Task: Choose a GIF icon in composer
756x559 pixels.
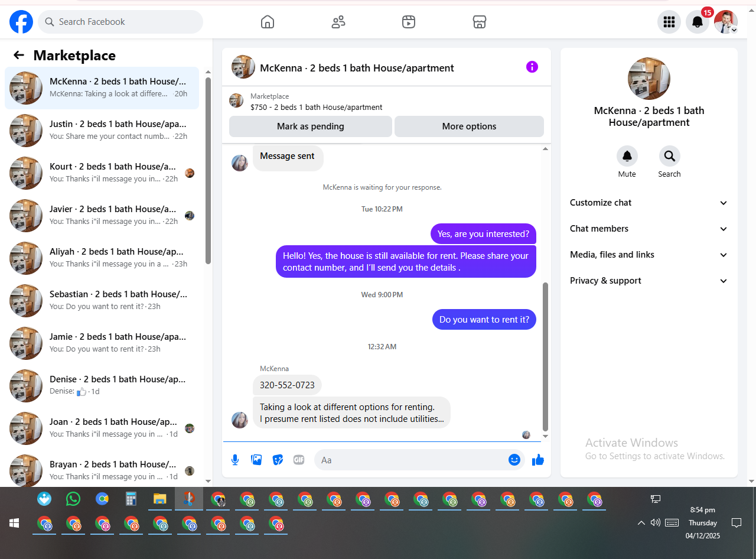Action: click(x=299, y=460)
